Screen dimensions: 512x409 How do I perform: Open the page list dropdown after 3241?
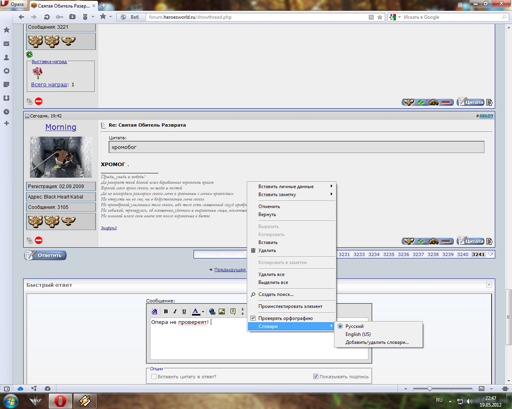click(491, 254)
